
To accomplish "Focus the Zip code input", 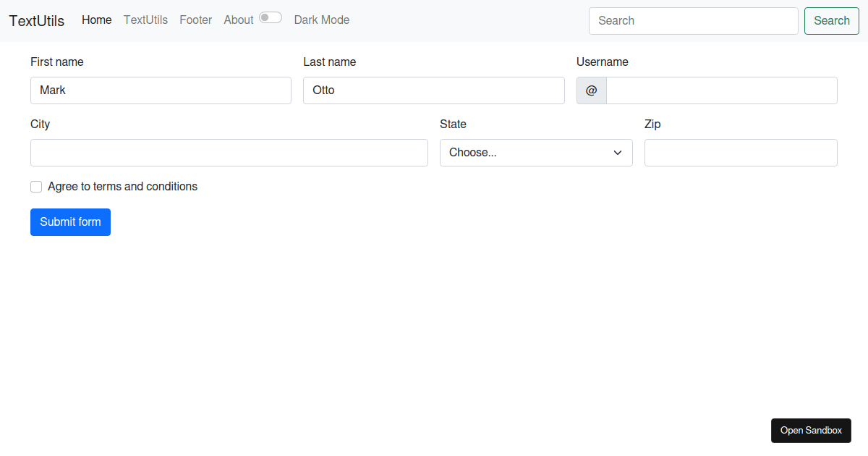I will (740, 153).
